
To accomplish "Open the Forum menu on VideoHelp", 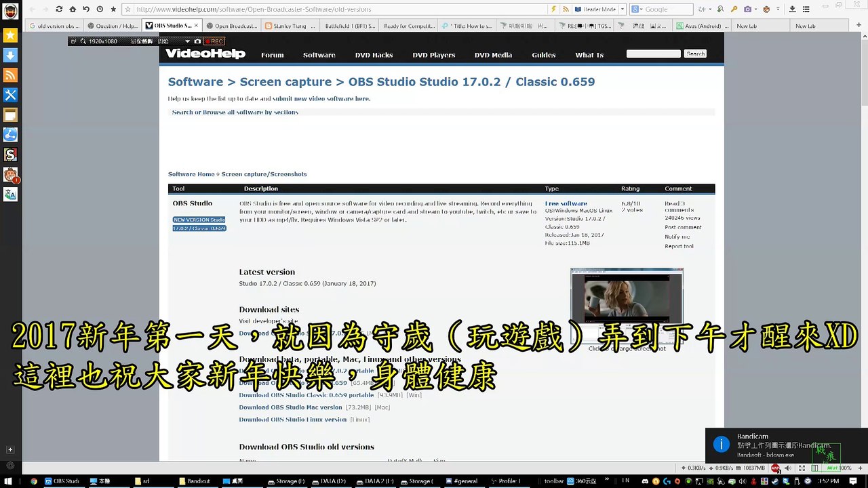I will click(x=273, y=55).
